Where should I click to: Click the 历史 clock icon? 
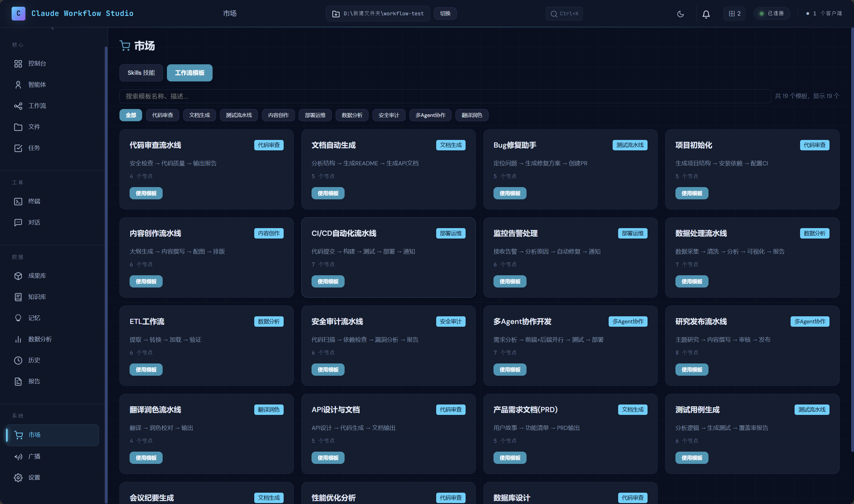pos(18,360)
